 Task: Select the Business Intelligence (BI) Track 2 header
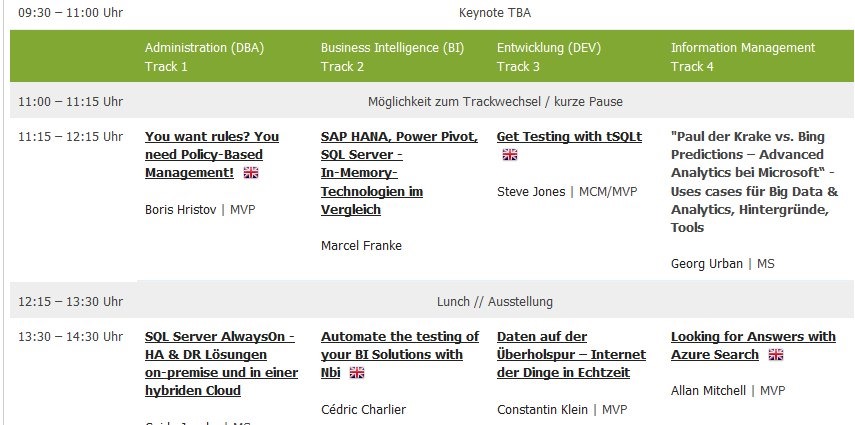[392, 57]
